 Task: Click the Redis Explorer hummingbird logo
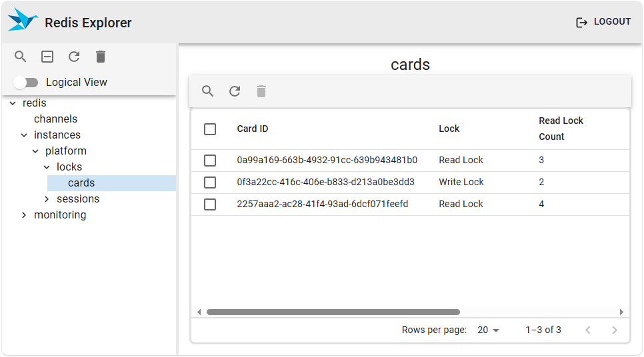23,21
